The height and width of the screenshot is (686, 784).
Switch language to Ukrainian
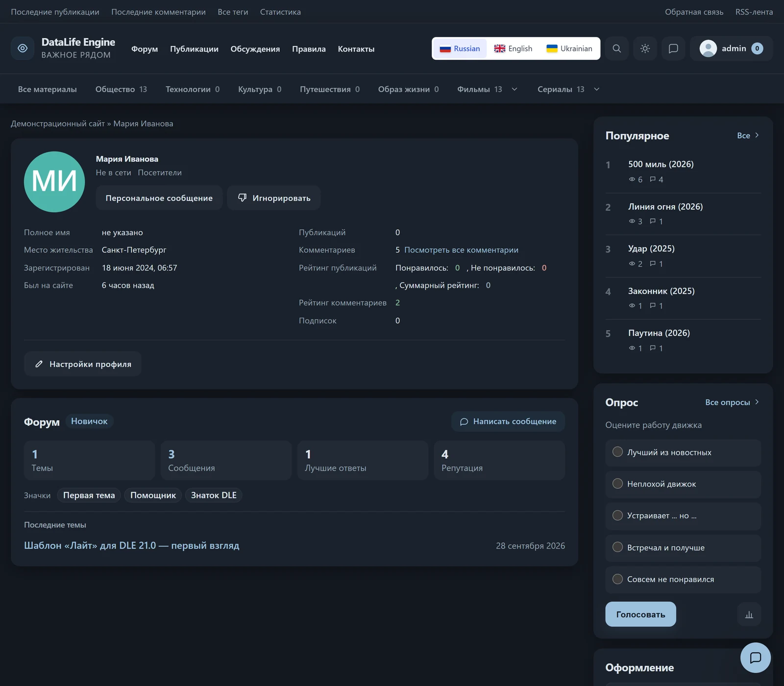[569, 49]
